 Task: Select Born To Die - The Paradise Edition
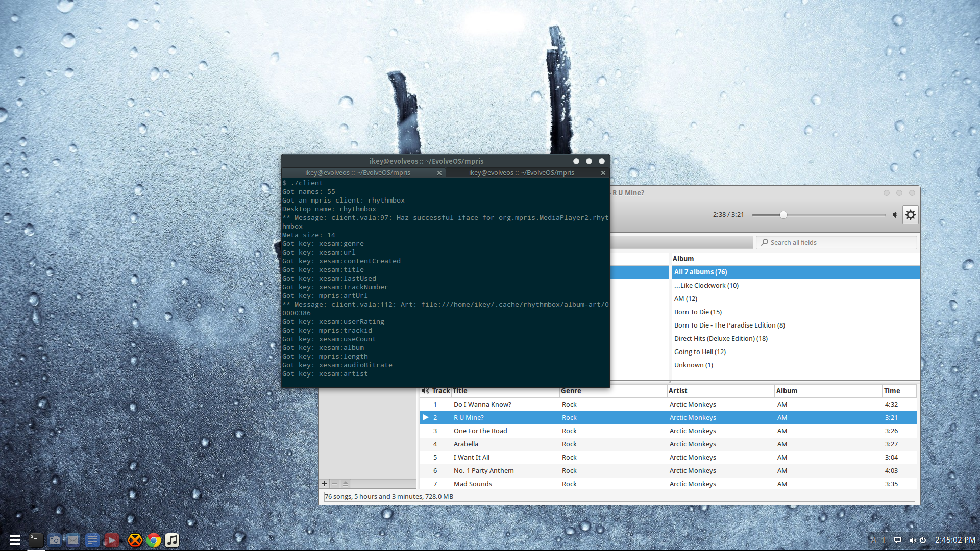click(x=795, y=325)
